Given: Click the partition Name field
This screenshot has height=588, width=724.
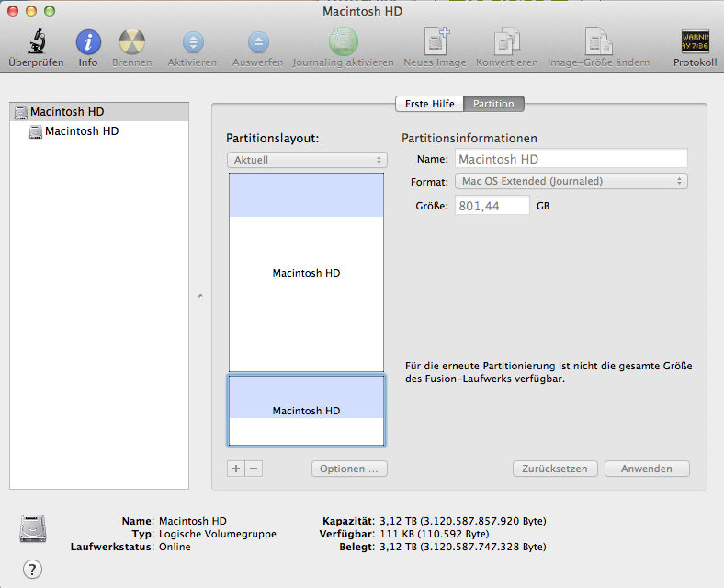Looking at the screenshot, I should (571, 159).
